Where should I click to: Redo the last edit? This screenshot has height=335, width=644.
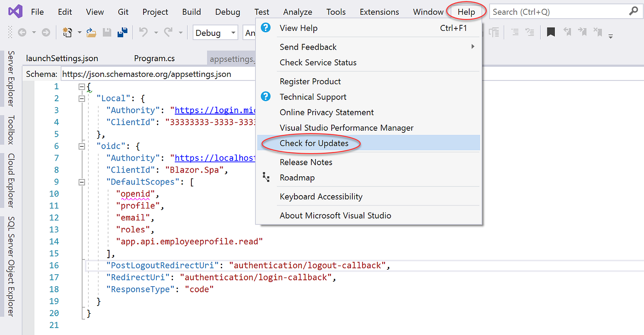[168, 32]
